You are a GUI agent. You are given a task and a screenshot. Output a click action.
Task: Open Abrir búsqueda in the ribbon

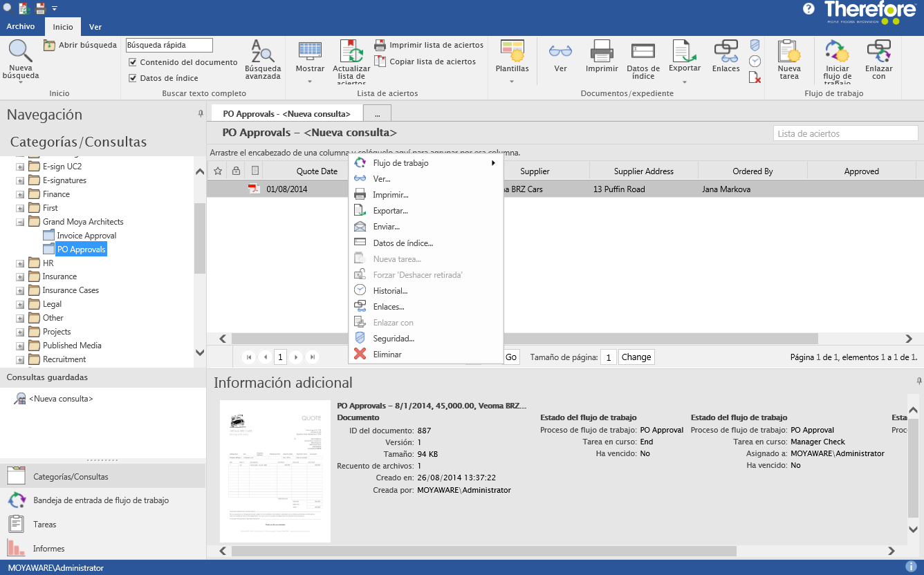(80, 45)
